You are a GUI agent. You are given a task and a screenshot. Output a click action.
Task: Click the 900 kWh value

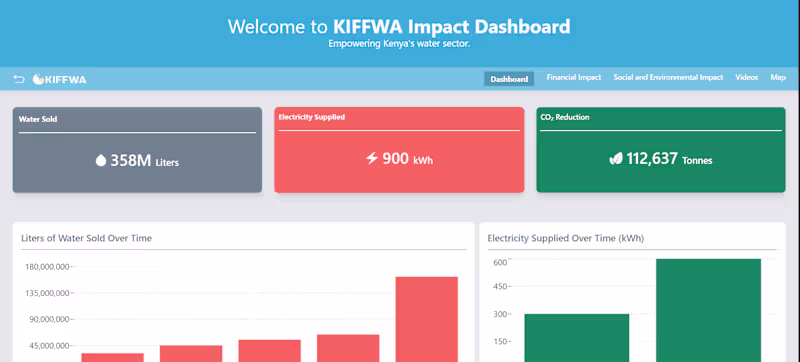[x=408, y=159]
